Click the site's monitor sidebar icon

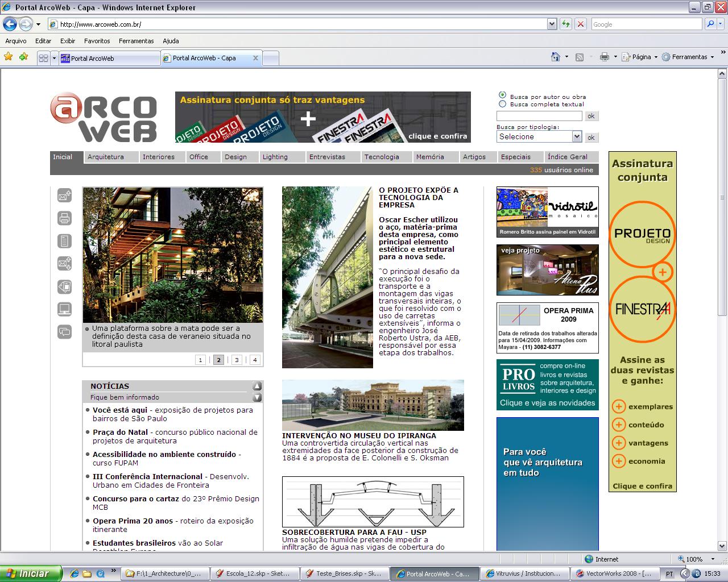point(64,309)
